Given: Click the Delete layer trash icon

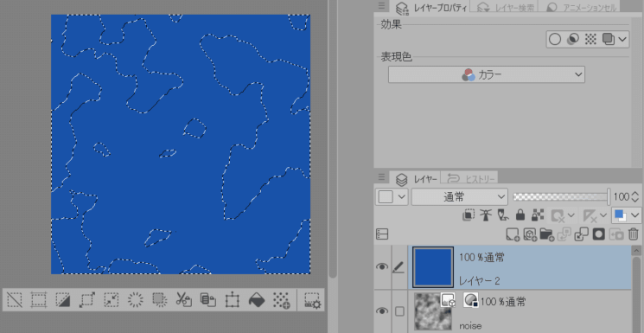Looking at the screenshot, I should (634, 234).
